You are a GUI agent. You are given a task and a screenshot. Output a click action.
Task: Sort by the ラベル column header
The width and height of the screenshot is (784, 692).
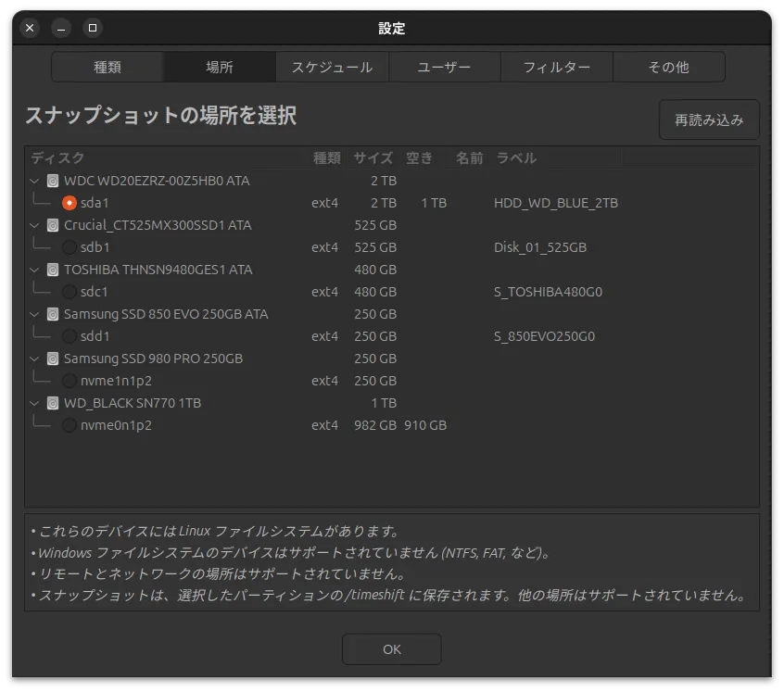coord(516,157)
